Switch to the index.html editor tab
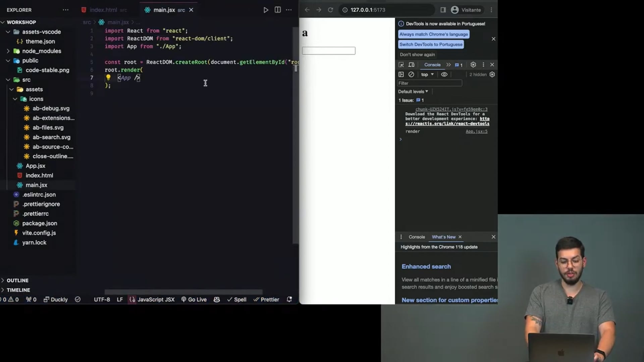644x362 pixels. pyautogui.click(x=103, y=10)
